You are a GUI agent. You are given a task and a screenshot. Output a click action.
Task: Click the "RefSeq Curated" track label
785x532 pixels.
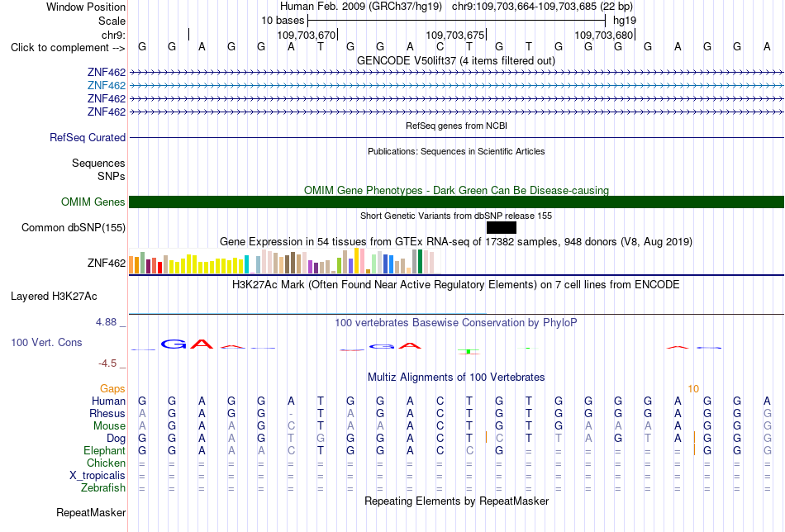[87, 138]
